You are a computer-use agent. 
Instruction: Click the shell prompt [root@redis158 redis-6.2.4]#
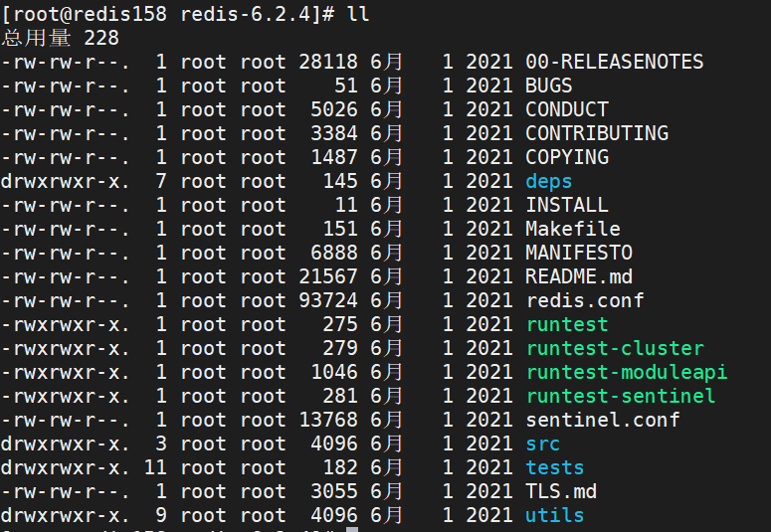pyautogui.click(x=168, y=14)
